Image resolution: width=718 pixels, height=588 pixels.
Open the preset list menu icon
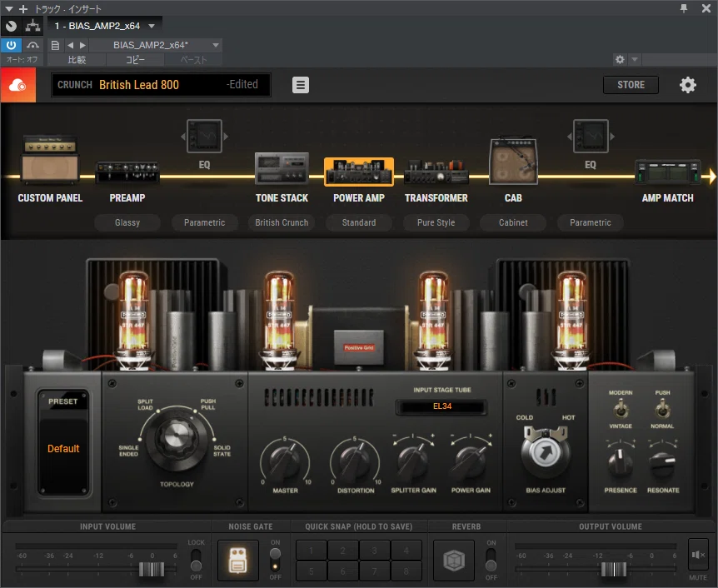pyautogui.click(x=301, y=85)
